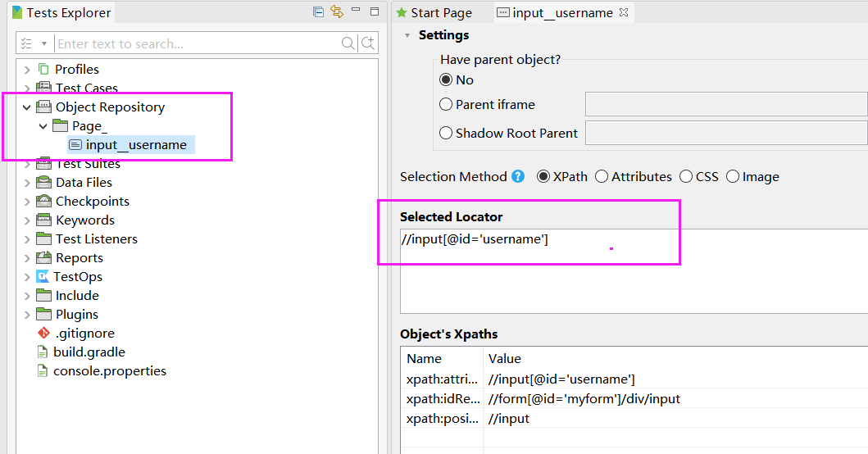Click the Link with Editor arrows icon
Screen dimensions: 868x454
point(337,11)
